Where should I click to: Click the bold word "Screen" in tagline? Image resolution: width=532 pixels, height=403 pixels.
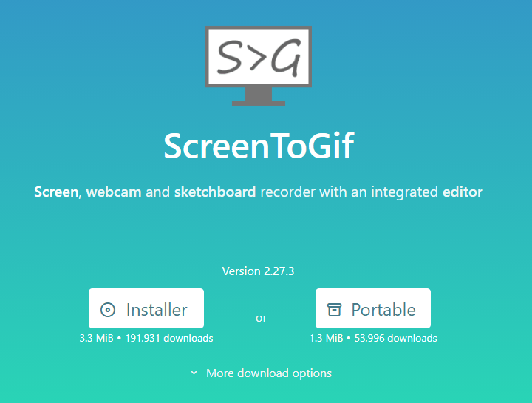[x=56, y=192]
